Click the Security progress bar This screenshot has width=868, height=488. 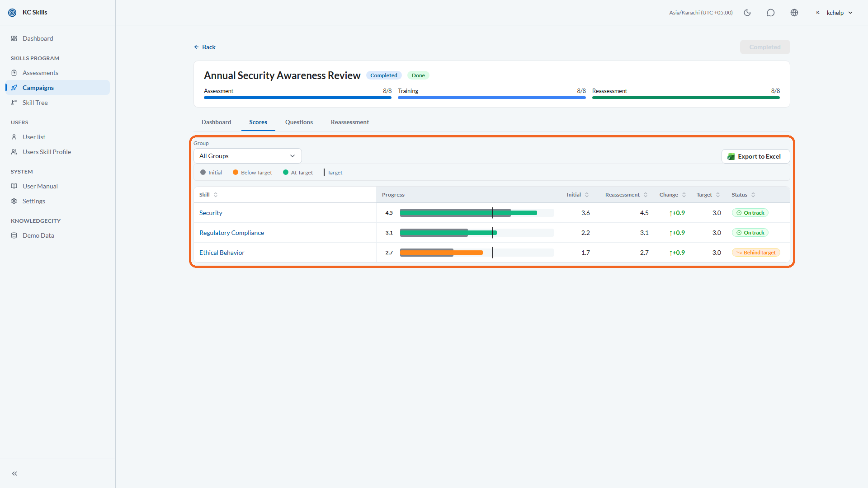(476, 213)
